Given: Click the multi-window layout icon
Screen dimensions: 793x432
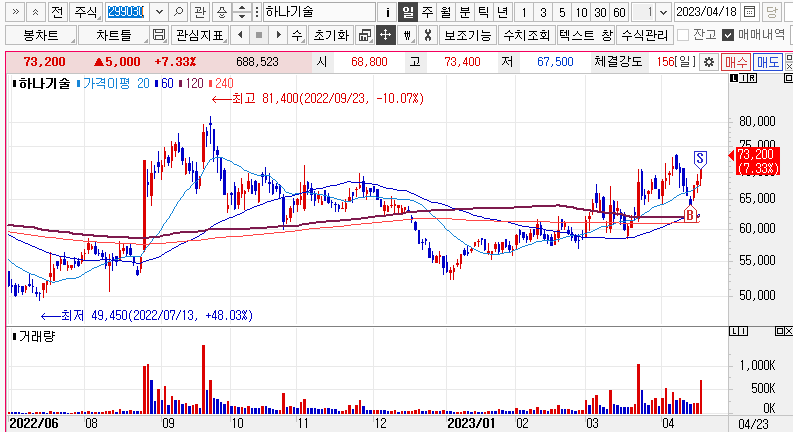Looking at the screenshot, I should coord(365,35).
